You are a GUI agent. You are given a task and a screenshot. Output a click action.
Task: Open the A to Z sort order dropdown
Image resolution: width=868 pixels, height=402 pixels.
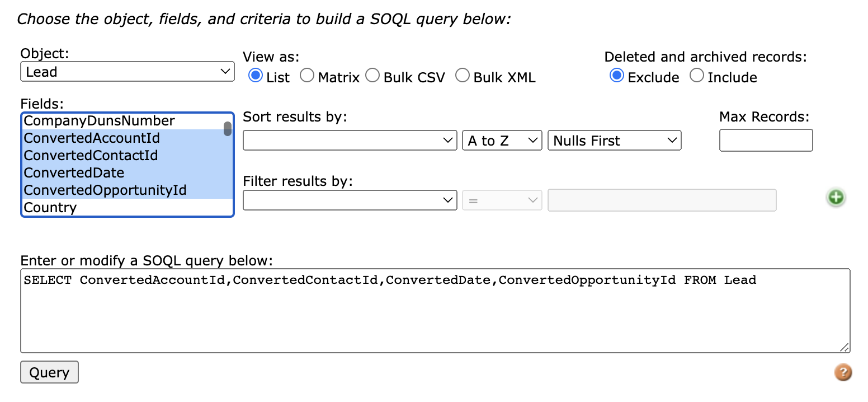[502, 141]
